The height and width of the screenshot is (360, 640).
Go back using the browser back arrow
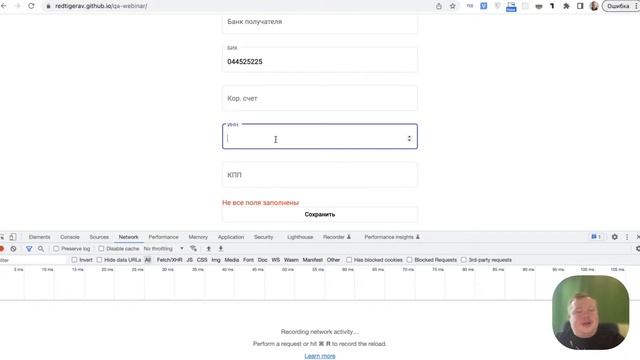(4, 6)
